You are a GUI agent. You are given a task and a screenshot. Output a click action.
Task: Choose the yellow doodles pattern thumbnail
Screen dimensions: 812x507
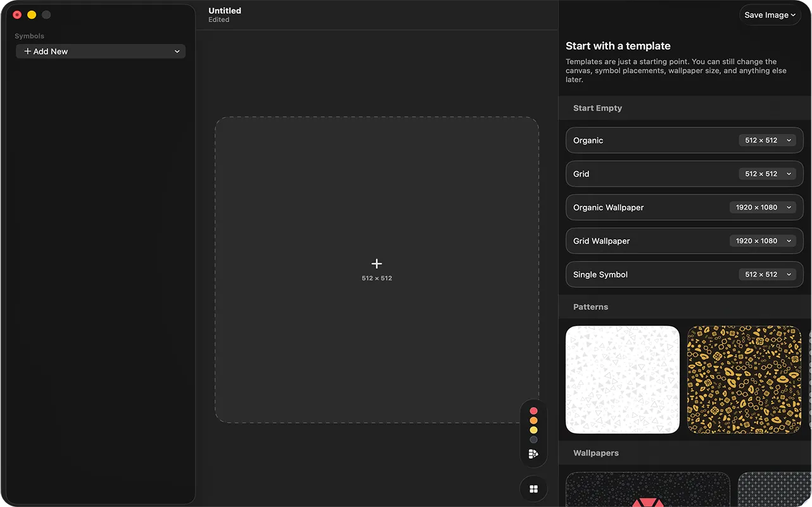coord(744,379)
